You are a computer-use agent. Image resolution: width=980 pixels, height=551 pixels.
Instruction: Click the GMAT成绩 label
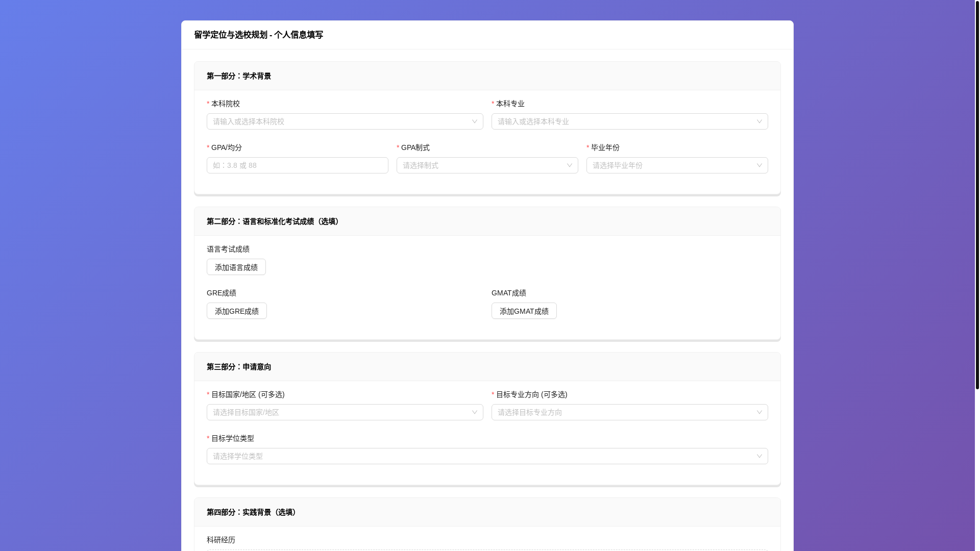[x=509, y=293]
